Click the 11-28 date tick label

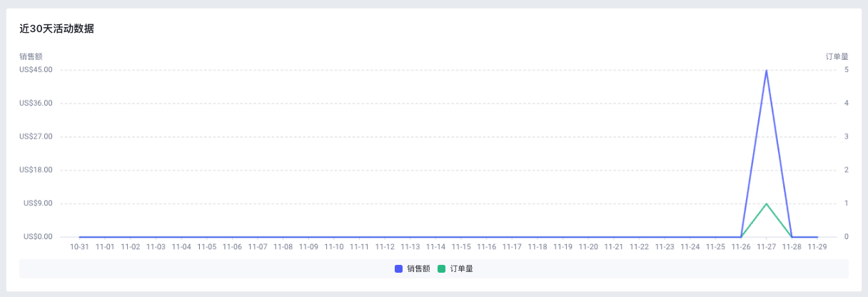pyautogui.click(x=792, y=247)
